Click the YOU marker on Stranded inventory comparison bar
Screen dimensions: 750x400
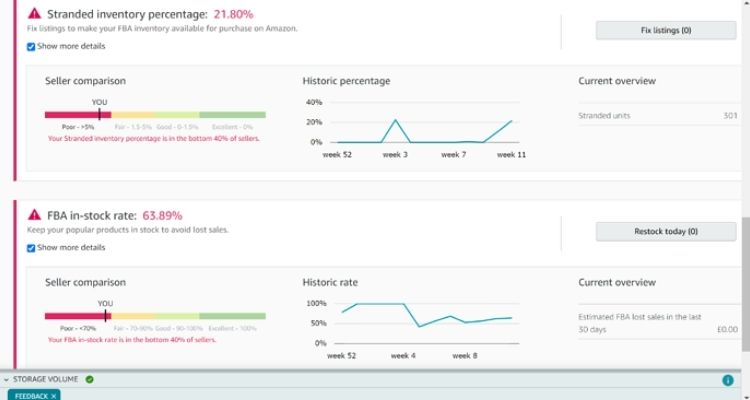[99, 114]
